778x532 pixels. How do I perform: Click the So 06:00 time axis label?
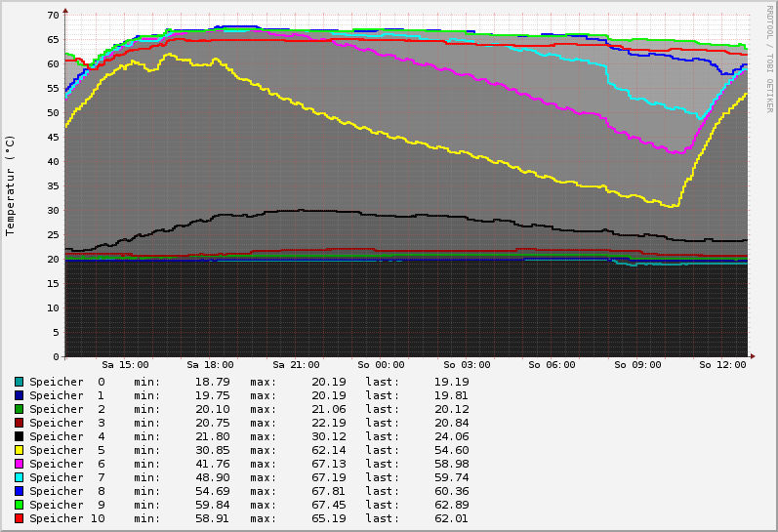[x=552, y=365]
